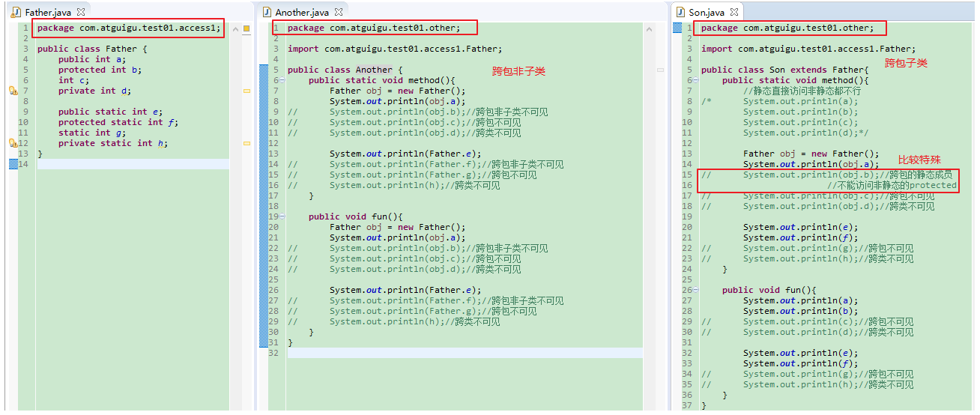Close the Another.java tab with its X icon

point(339,12)
